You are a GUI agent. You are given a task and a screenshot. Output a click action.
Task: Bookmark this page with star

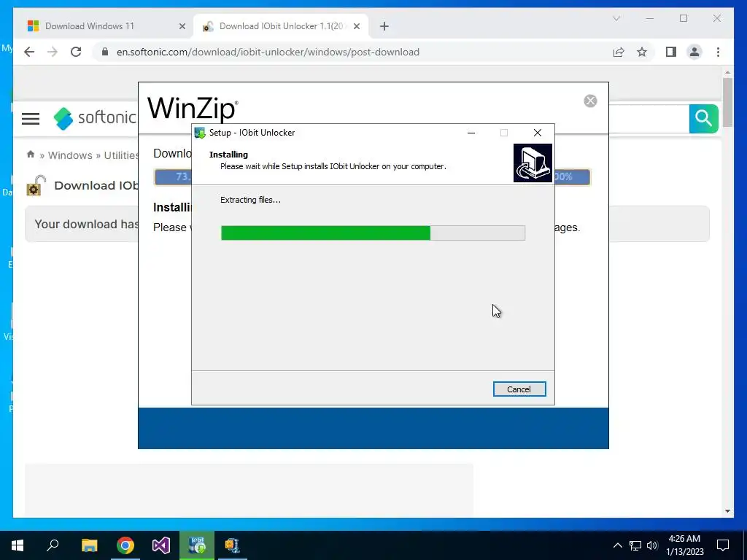pos(642,52)
